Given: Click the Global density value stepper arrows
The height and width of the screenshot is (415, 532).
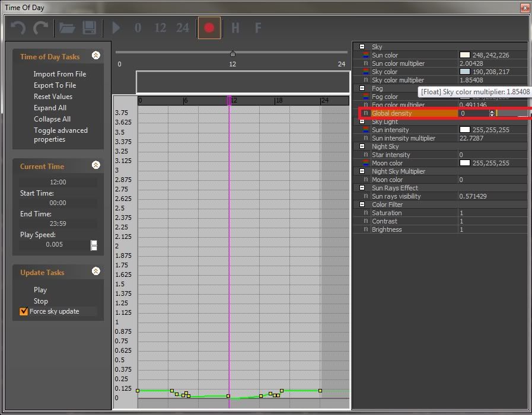Looking at the screenshot, I should (492, 113).
